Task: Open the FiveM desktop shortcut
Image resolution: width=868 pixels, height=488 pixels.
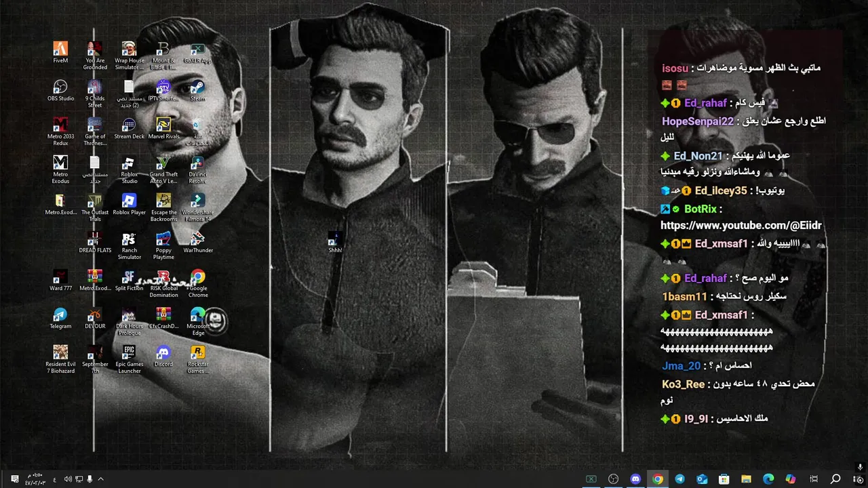Action: pyautogui.click(x=60, y=54)
